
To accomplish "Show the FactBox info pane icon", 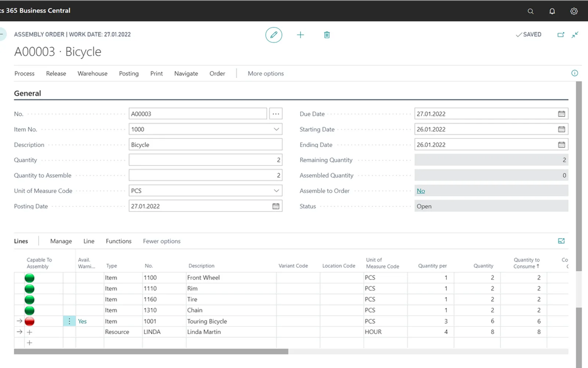I will 574,73.
